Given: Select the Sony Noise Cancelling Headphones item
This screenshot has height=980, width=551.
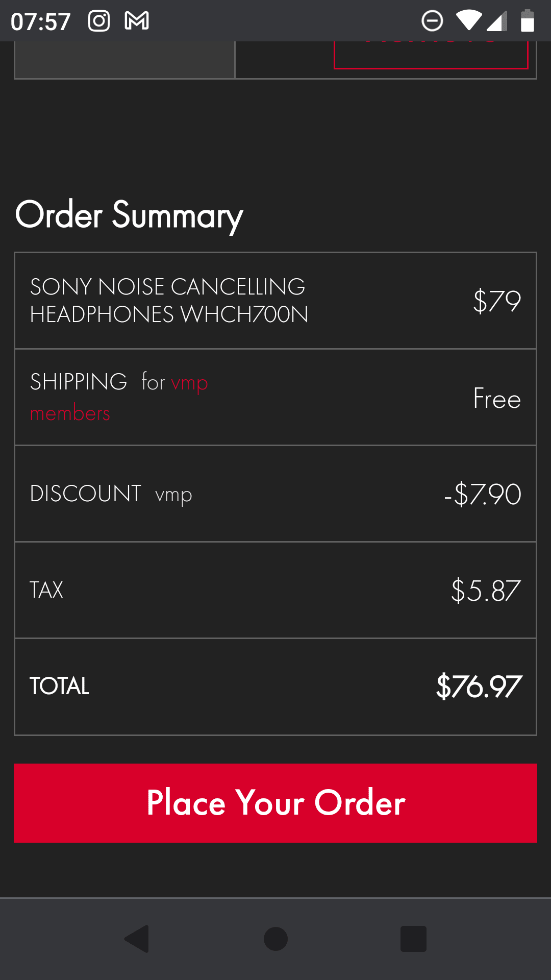Looking at the screenshot, I should pos(169,301).
